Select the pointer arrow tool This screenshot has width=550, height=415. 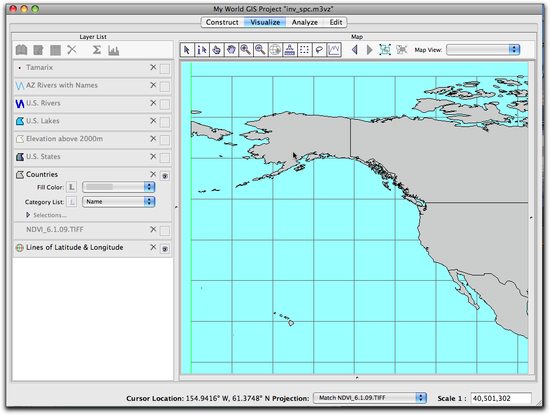click(187, 50)
